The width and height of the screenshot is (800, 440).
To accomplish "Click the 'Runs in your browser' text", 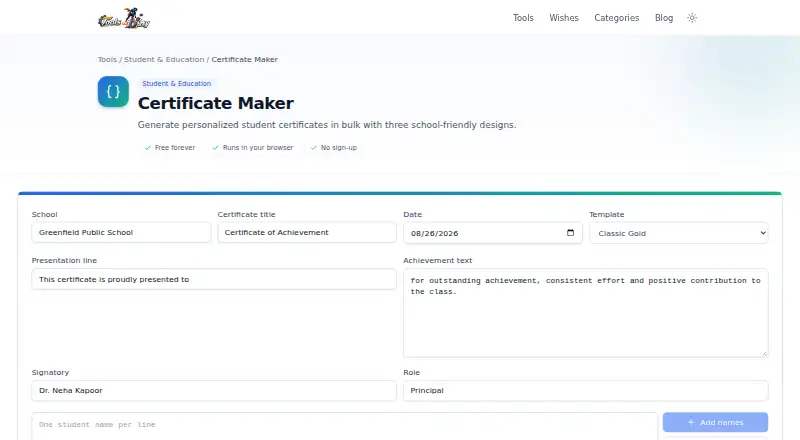I will click(258, 148).
